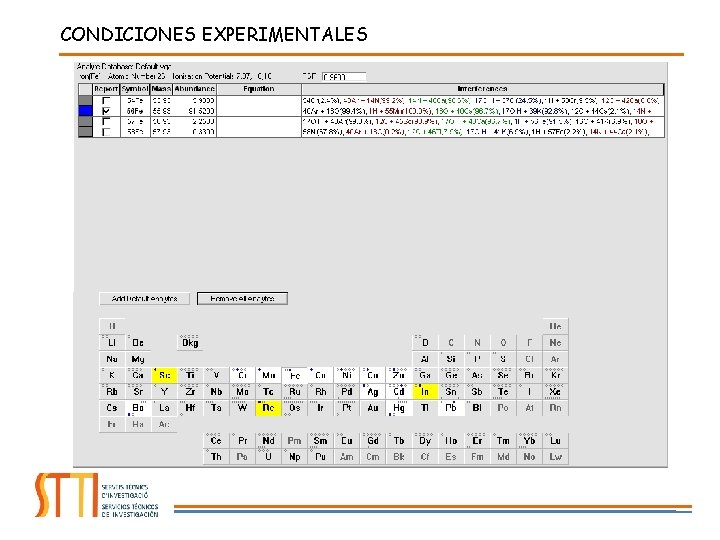The width and height of the screenshot is (720, 540).
Task: Select the Ba element button
Action: coord(138,408)
